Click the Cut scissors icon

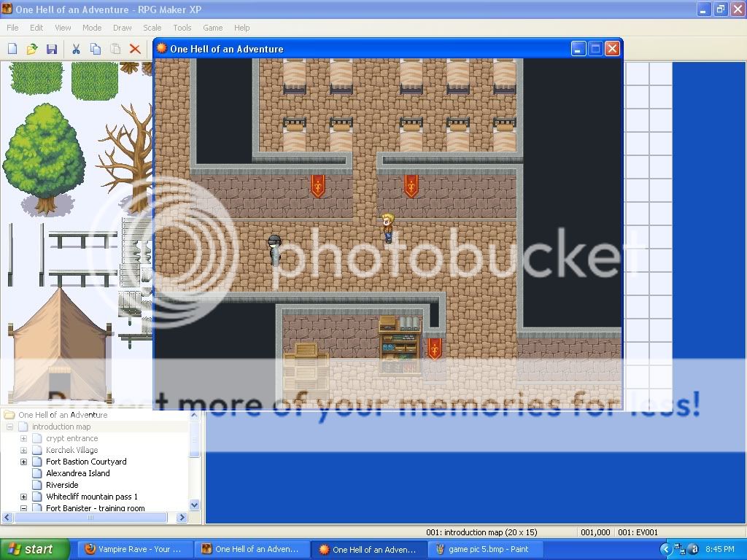pos(76,49)
